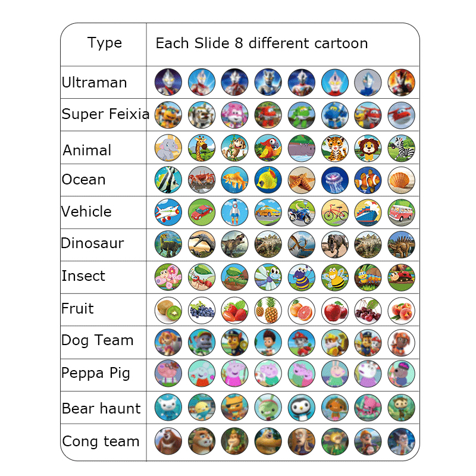Choose the starfish icon in Ocean row
Image resolution: width=476 pixels, height=476 pixels.
301,180
